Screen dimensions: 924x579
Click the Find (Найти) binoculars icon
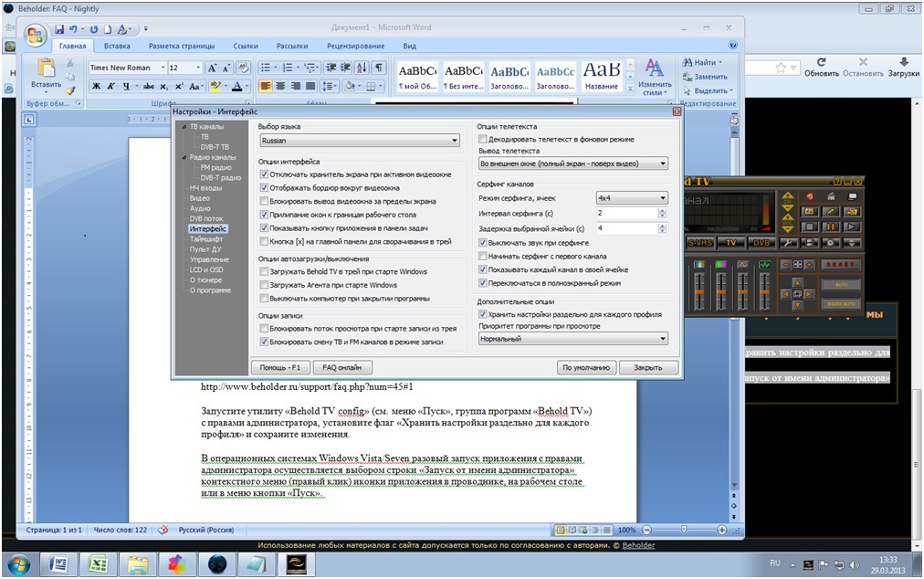pos(688,62)
